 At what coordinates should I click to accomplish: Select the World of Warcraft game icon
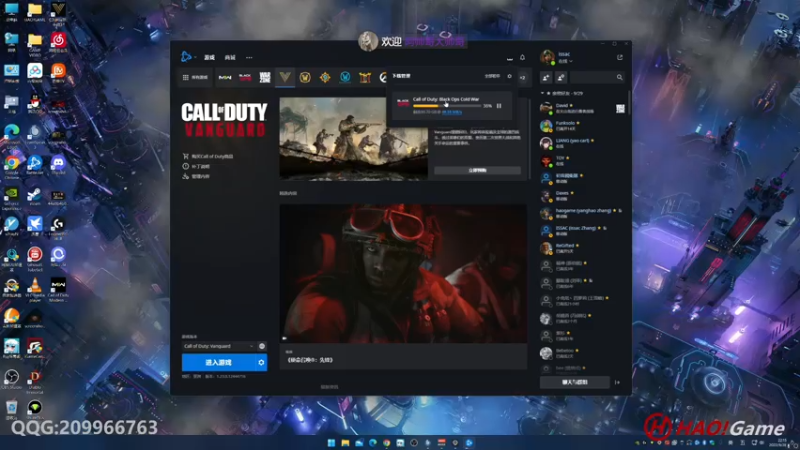(x=305, y=78)
